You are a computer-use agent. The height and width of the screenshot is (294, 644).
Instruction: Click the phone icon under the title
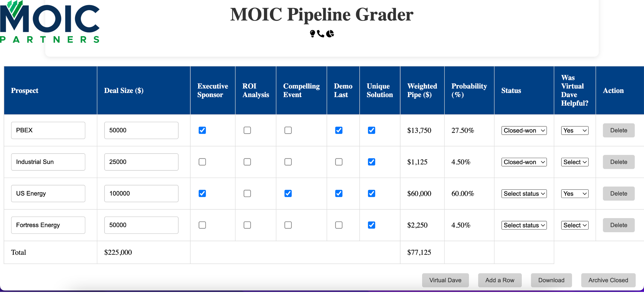pyautogui.click(x=321, y=34)
